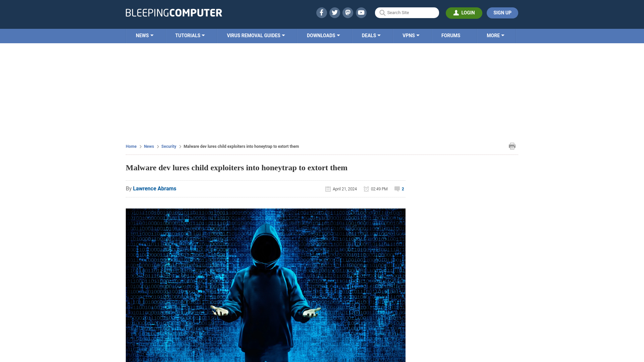644x362 pixels.
Task: Click the search magnifier icon
Action: (382, 13)
